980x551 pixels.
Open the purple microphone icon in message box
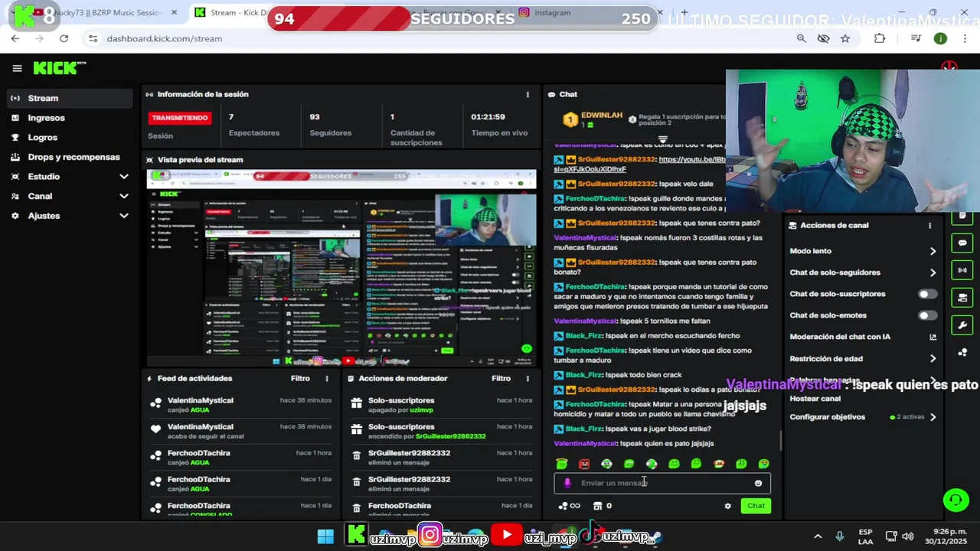567,483
